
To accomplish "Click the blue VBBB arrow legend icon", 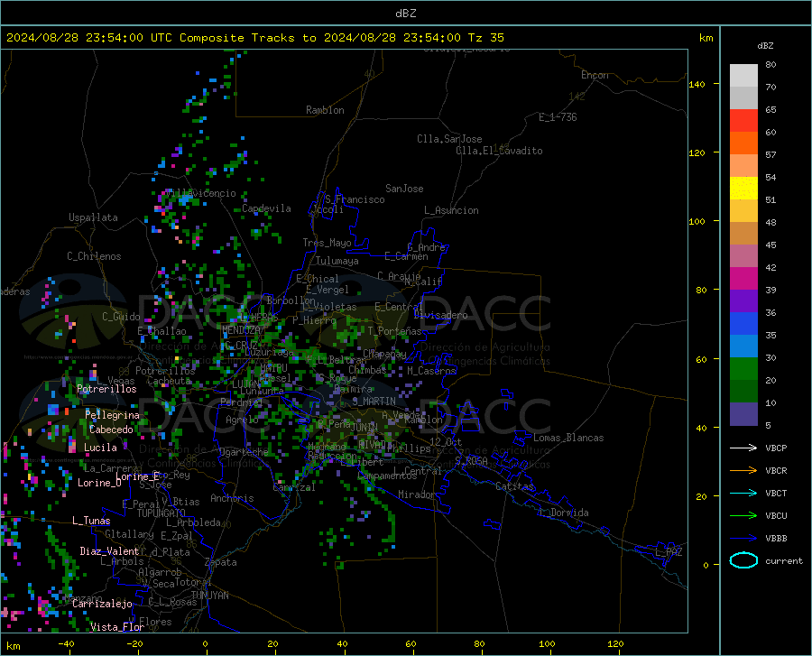I will tap(743, 539).
